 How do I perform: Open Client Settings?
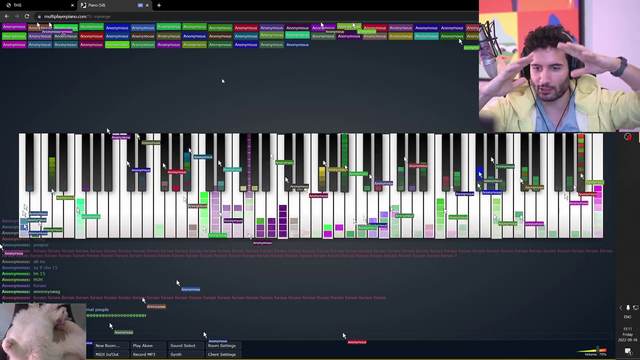point(223,354)
